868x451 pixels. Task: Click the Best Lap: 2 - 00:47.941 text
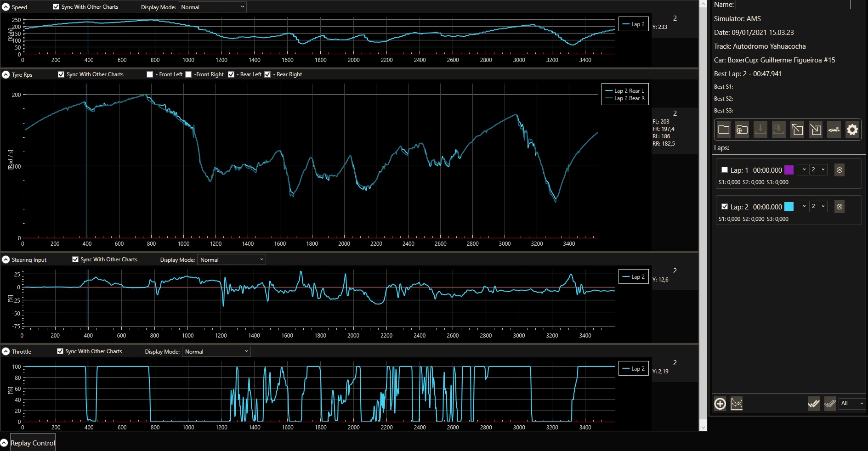[x=748, y=74]
